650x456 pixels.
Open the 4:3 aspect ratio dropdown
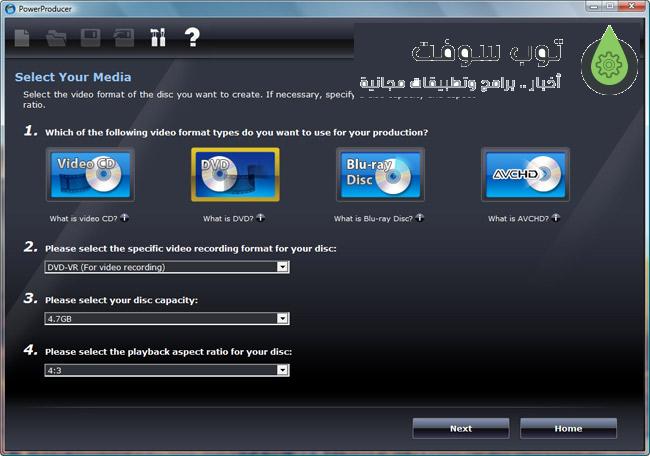(x=167, y=370)
